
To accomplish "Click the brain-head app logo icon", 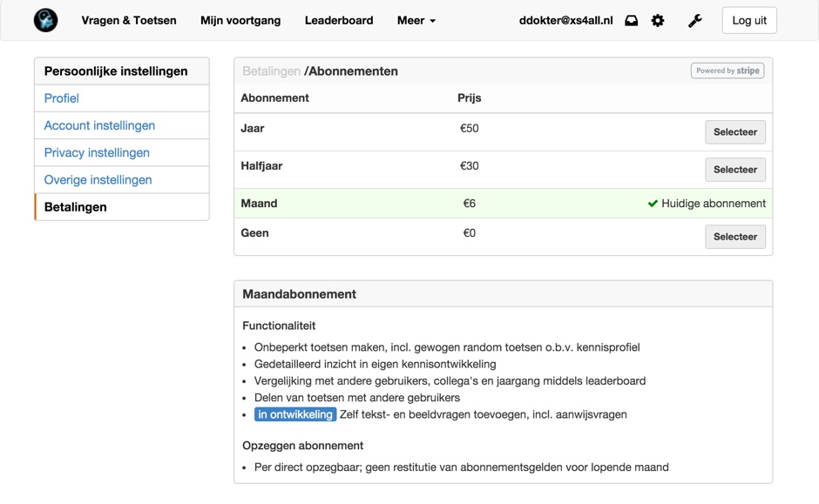I will point(44,19).
